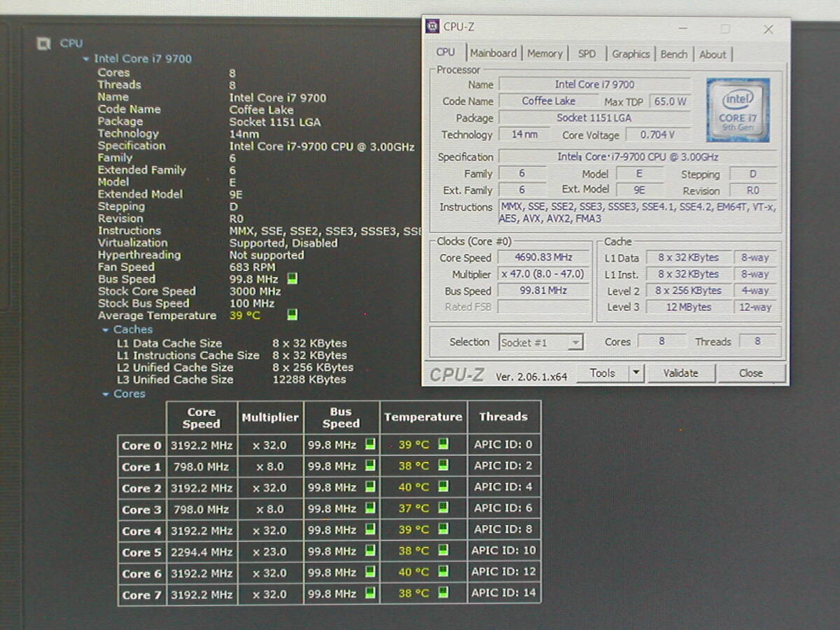Image resolution: width=840 pixels, height=630 pixels.
Task: Click the CPU-Z Package field Socket 1151 LGA
Action: [594, 118]
